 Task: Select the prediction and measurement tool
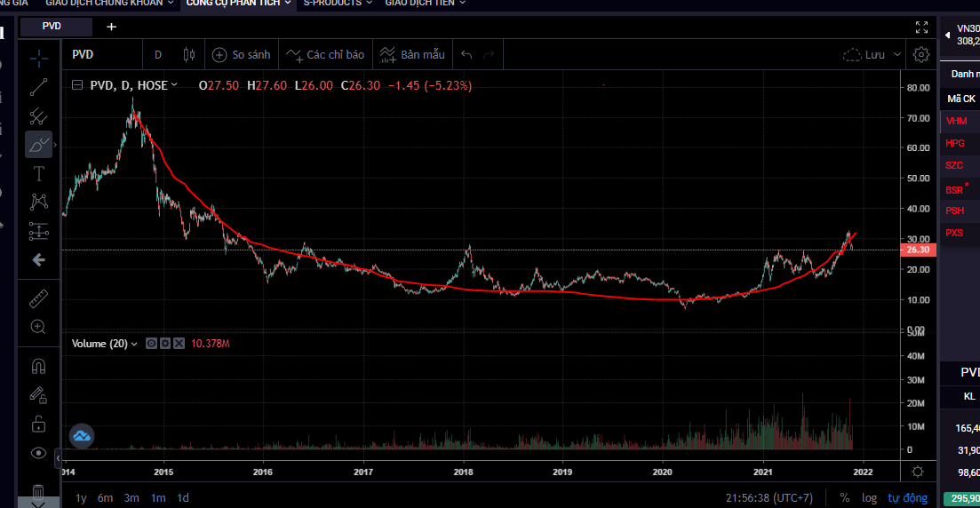coord(38,231)
